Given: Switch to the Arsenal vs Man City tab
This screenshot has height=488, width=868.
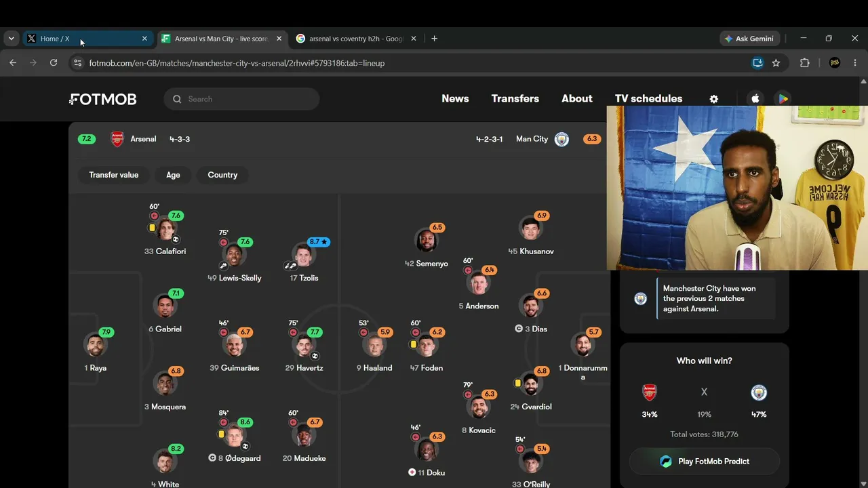Looking at the screenshot, I should pos(222,39).
